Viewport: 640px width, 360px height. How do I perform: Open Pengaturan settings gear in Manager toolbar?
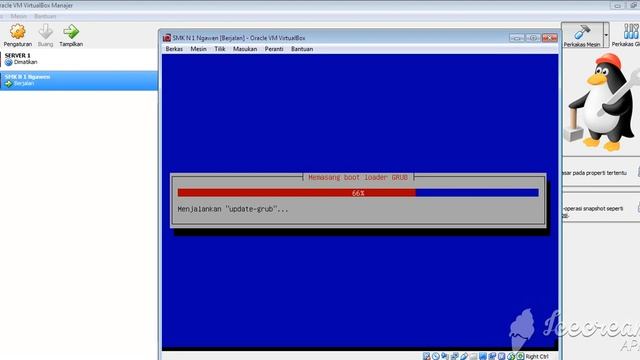click(x=18, y=36)
